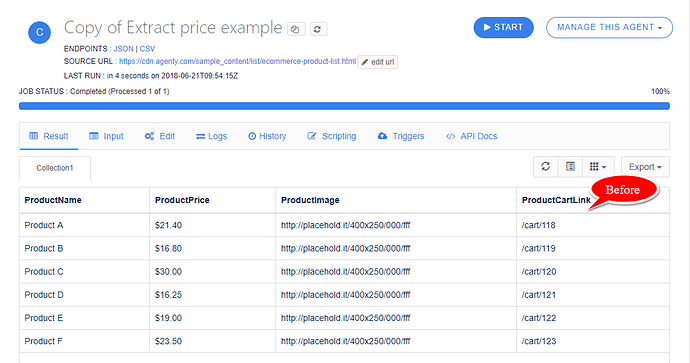Start the agent job

pyautogui.click(x=503, y=27)
